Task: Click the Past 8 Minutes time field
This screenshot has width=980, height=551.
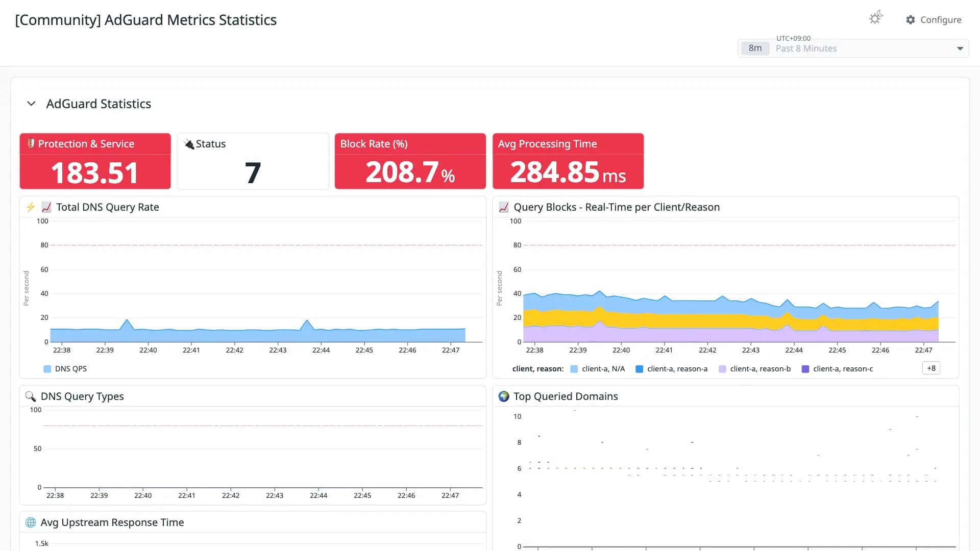Action: click(853, 48)
